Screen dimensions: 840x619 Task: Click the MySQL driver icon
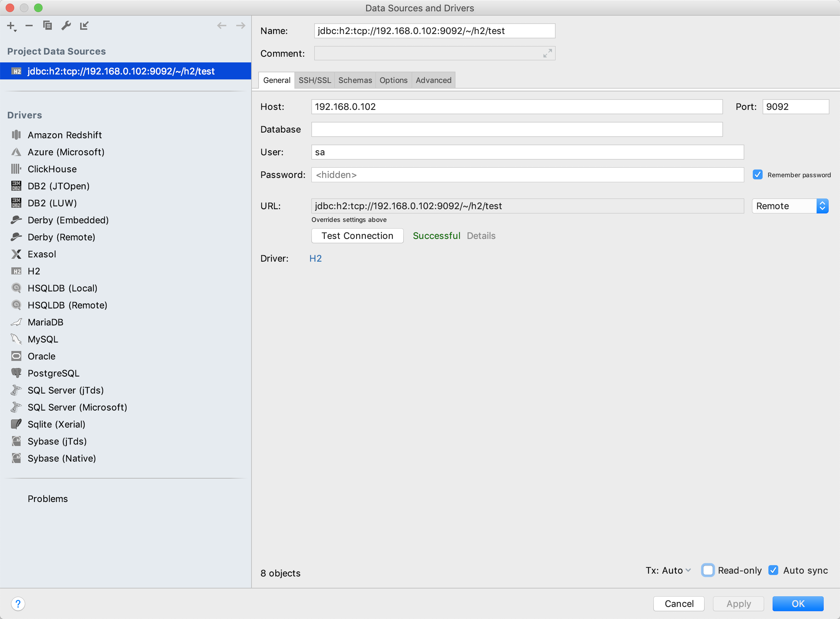point(16,340)
